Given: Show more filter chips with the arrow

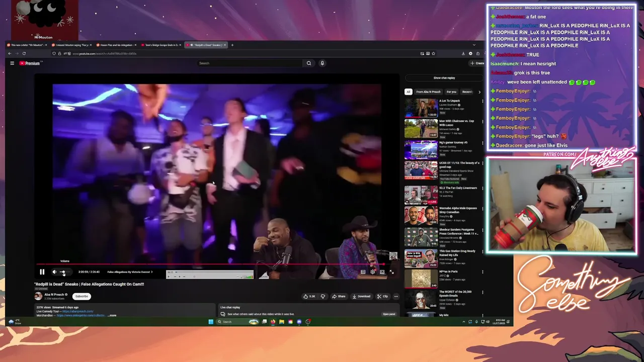Looking at the screenshot, I should (x=479, y=92).
